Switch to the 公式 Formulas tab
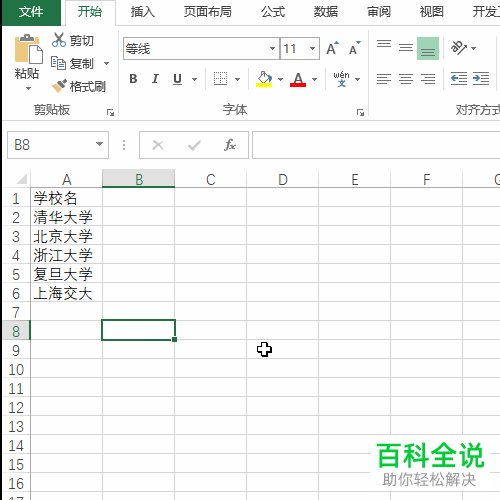Viewport: 500px width, 500px height. tap(273, 12)
